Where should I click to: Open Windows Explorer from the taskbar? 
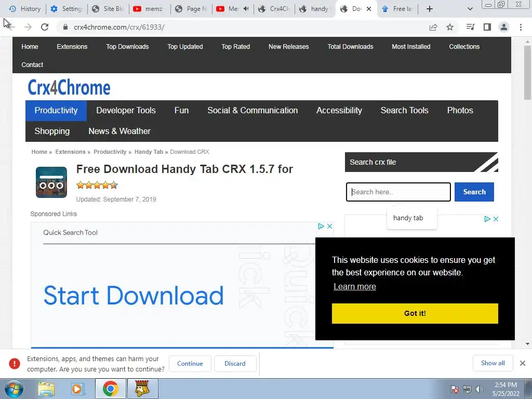(46, 389)
